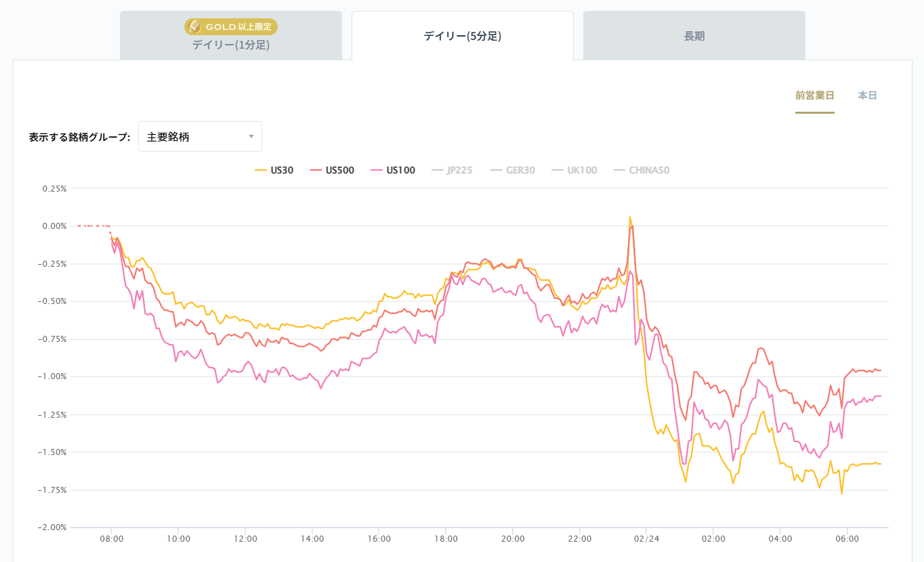The width and height of the screenshot is (924, 562).
Task: Open the 主要銘柄 symbol group dropdown
Action: pyautogui.click(x=200, y=136)
